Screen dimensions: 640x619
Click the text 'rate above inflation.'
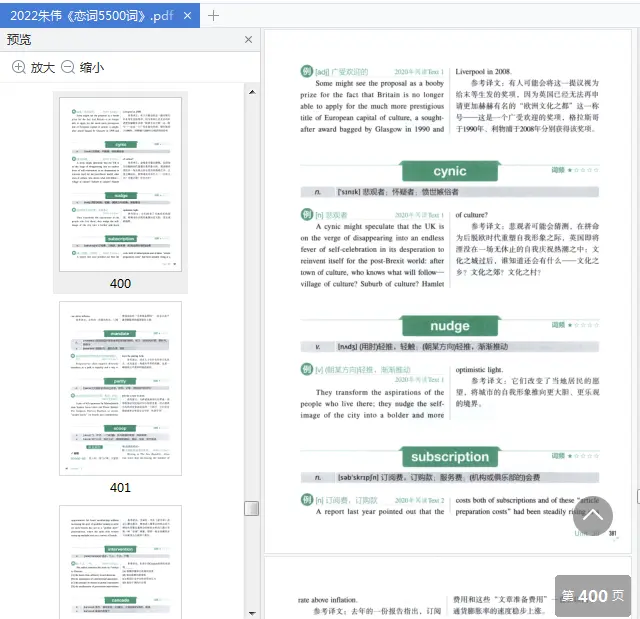click(x=327, y=600)
